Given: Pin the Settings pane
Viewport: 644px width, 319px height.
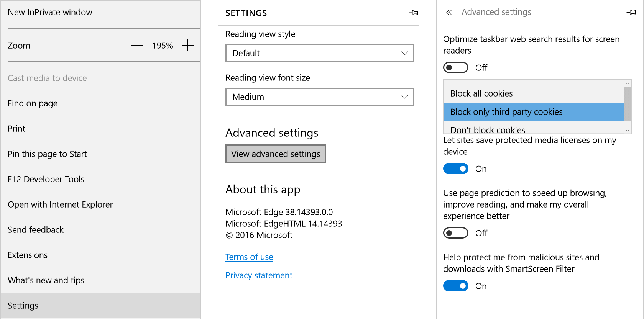Looking at the screenshot, I should (413, 13).
